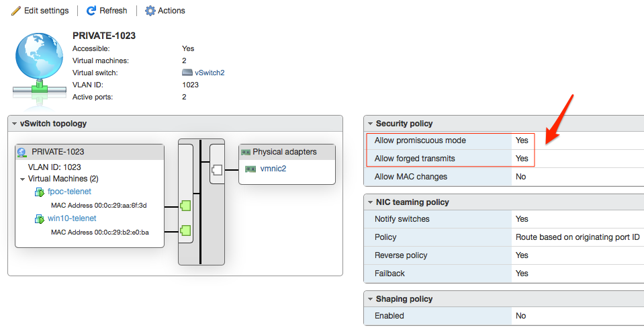Click the pencil Edit settings icon
The image size is (644, 332).
(15, 11)
